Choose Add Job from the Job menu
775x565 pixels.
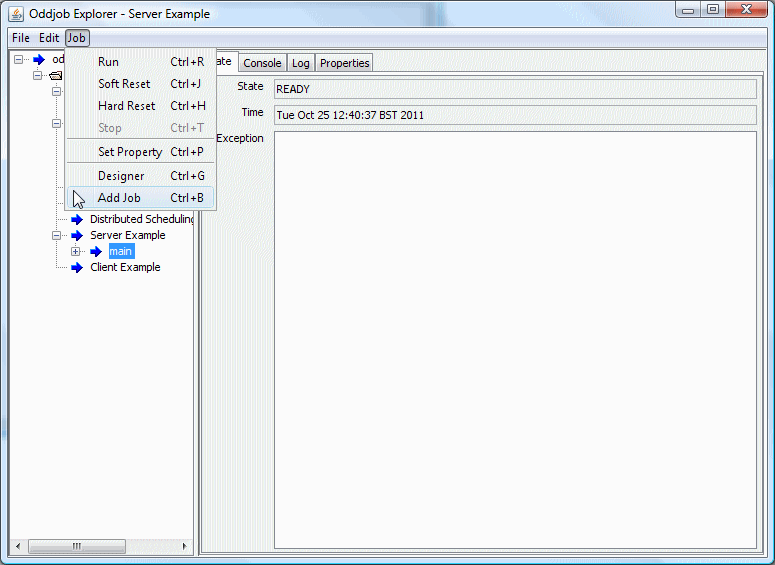(x=119, y=198)
